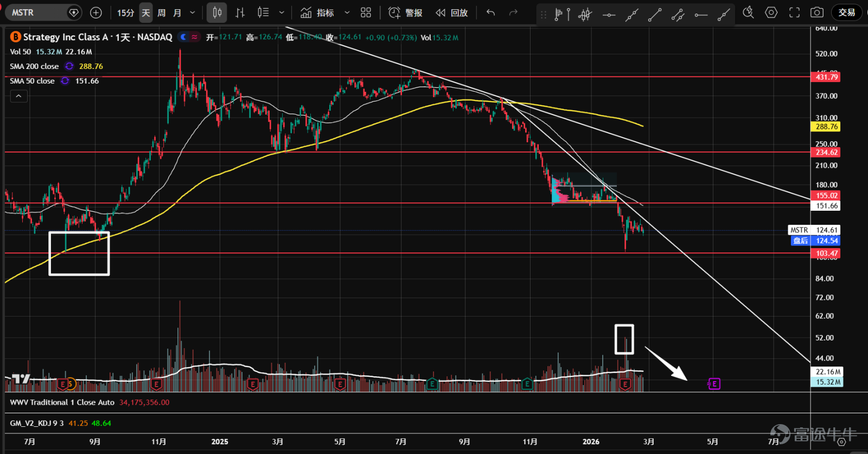Undo the last chart action
This screenshot has height=454, width=868.
(491, 12)
